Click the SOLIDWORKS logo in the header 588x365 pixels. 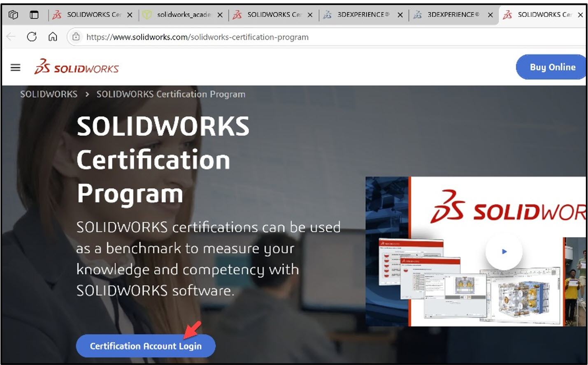tap(77, 67)
